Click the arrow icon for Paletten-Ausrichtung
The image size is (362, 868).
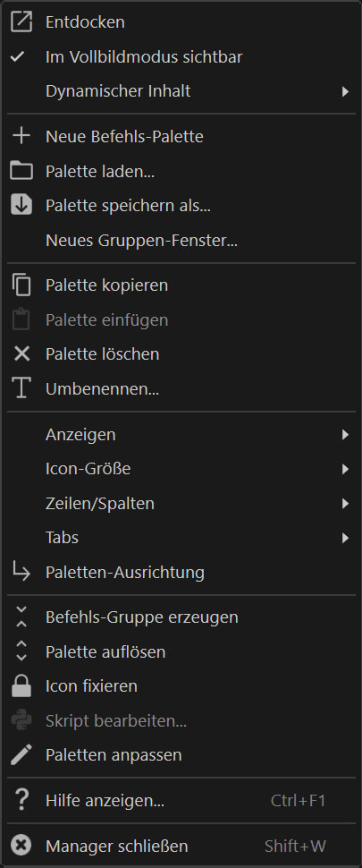click(21, 571)
